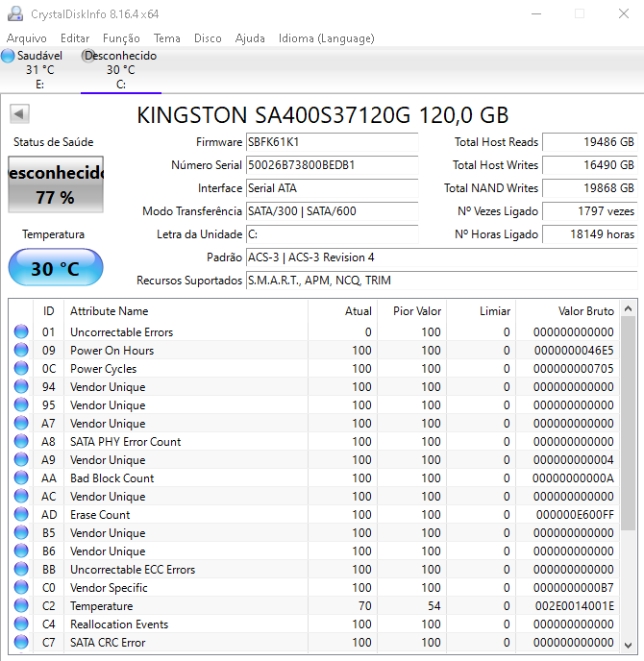Click the status orb for SATA PHY Error Count
Image resolution: width=644 pixels, height=661 pixels.
[21, 441]
